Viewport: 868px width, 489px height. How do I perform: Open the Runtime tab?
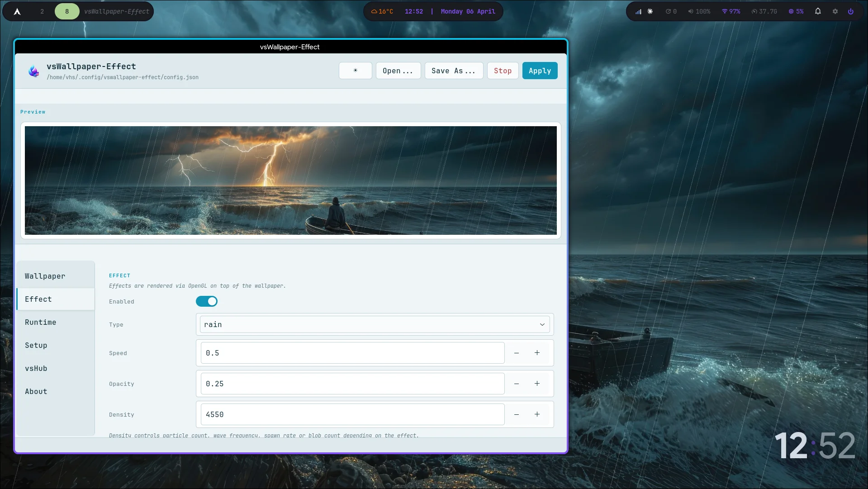coord(55,322)
